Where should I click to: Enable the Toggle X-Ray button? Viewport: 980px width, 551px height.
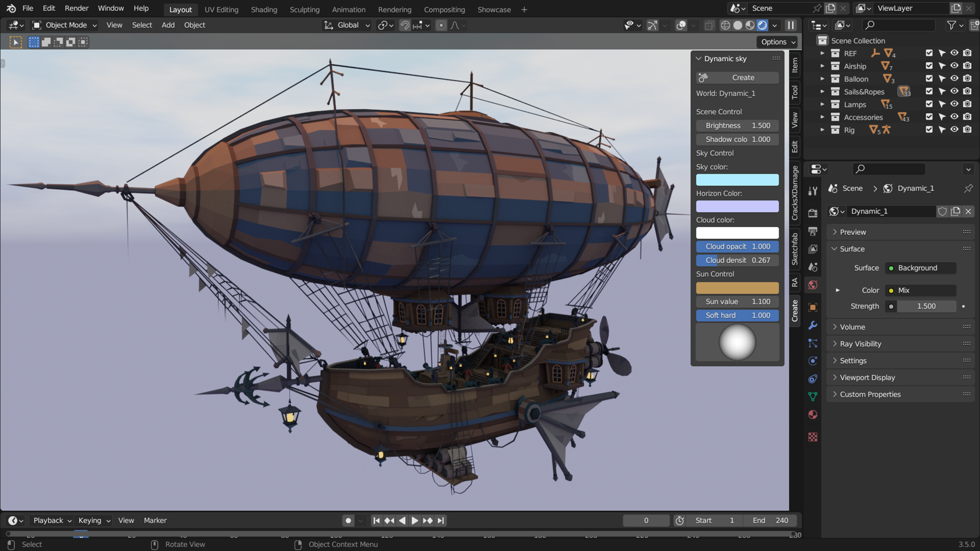709,25
